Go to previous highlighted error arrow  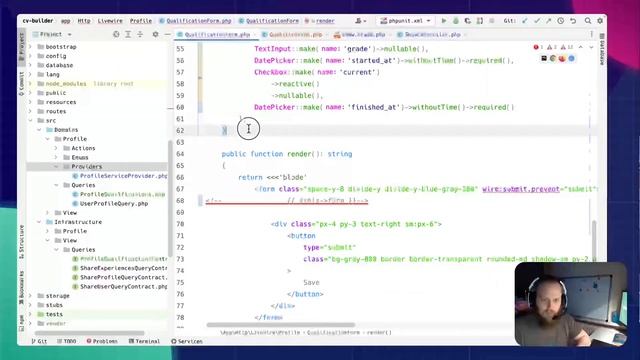tap(581, 47)
